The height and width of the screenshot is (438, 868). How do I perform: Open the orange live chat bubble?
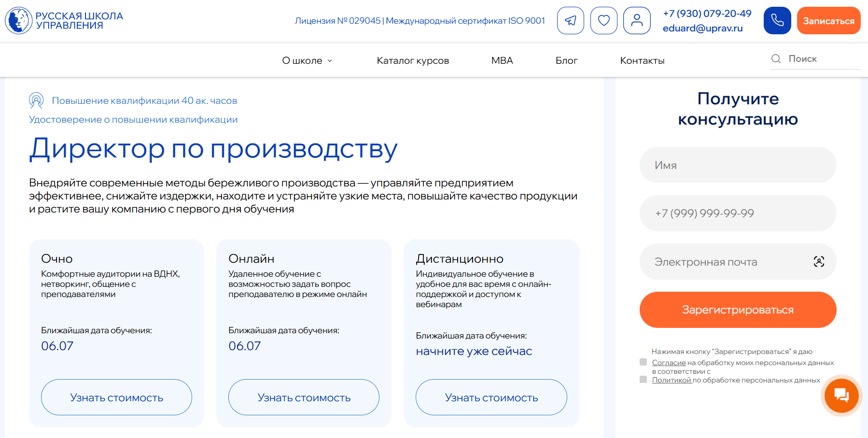coord(841,396)
